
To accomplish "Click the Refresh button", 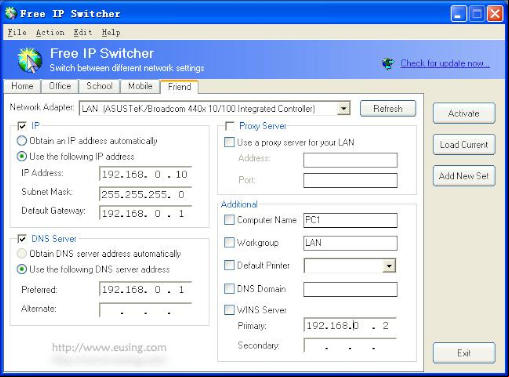I will 388,109.
